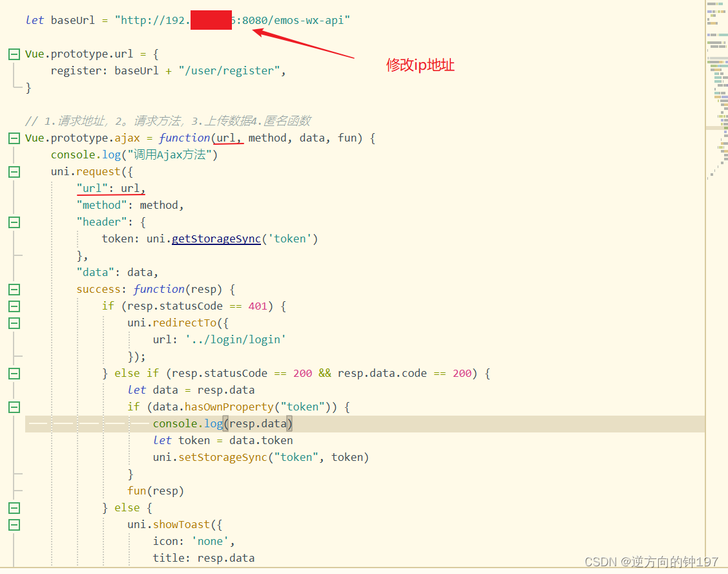Click the let data = resp.data line
Screen dimensions: 728x574
pyautogui.click(x=191, y=390)
